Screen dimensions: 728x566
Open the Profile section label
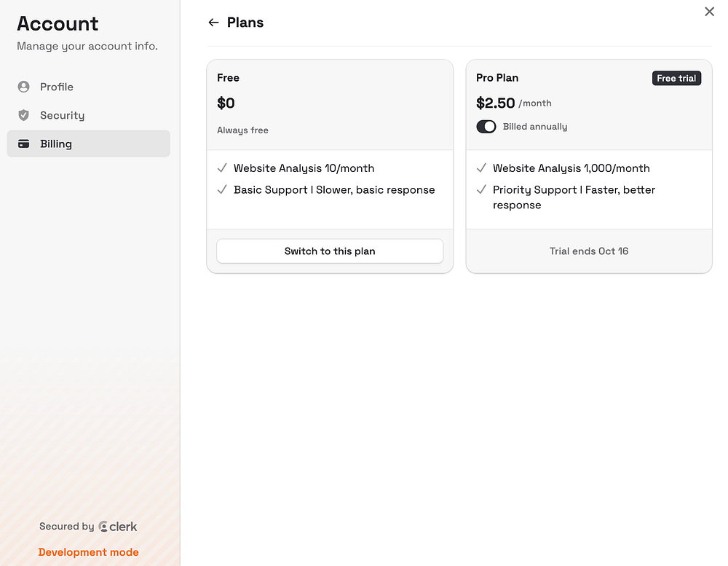point(57,87)
